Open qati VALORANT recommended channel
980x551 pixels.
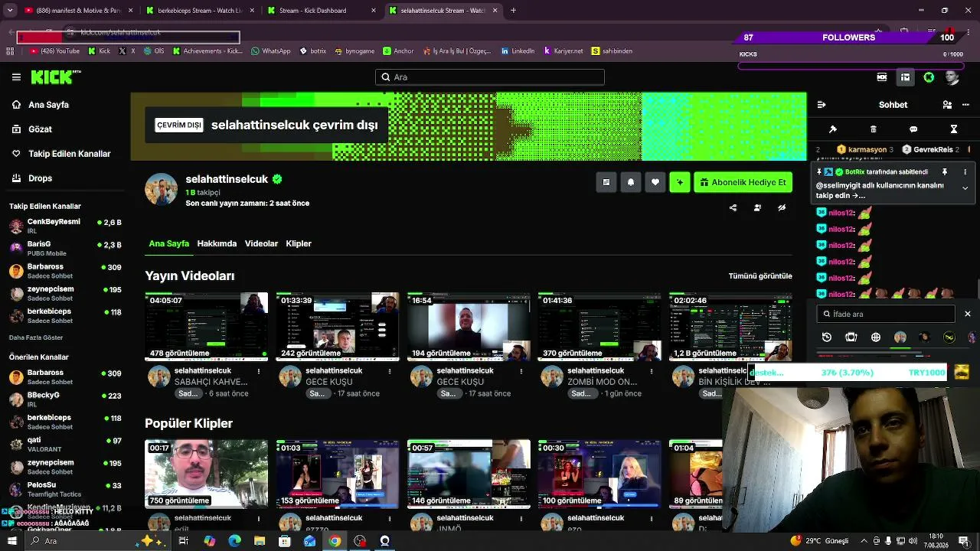pyautogui.click(x=65, y=444)
